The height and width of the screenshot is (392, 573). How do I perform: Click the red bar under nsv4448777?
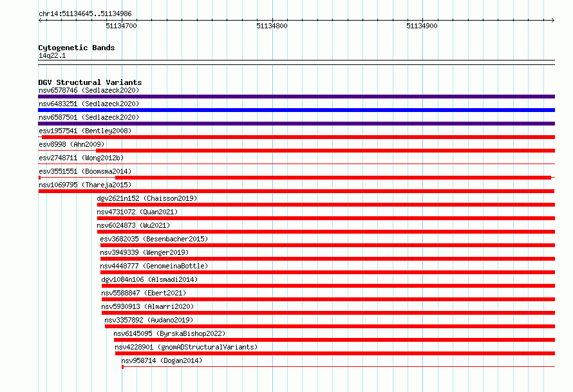tap(328, 272)
